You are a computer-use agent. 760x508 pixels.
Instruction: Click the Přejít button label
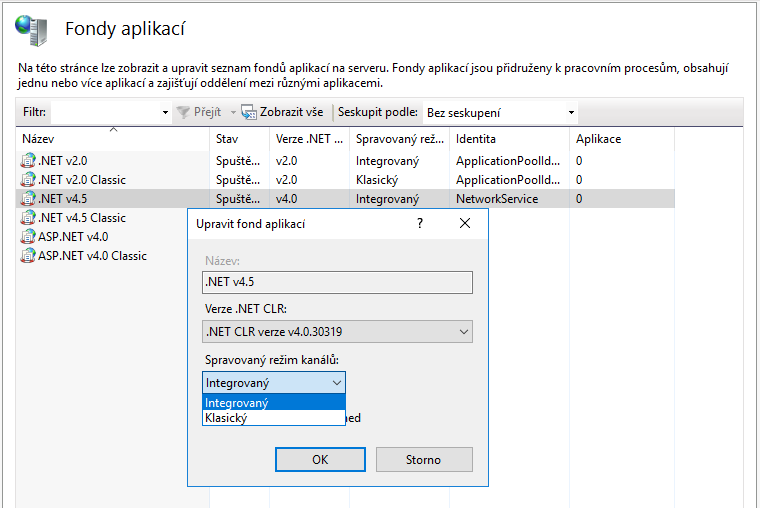[x=207, y=112]
